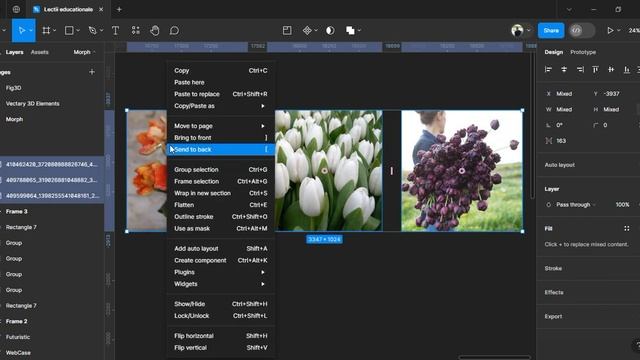Image resolution: width=640 pixels, height=360 pixels.
Task: Click Align right icon
Action: pyautogui.click(x=580, y=70)
